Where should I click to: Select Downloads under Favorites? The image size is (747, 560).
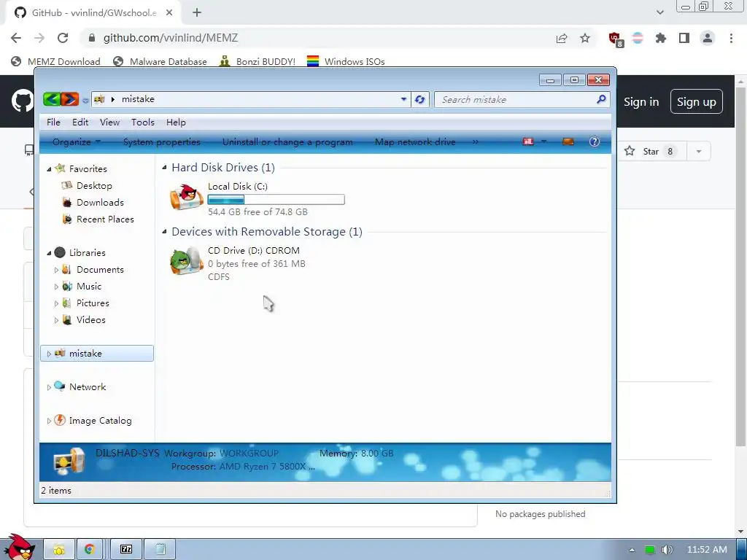tap(100, 203)
